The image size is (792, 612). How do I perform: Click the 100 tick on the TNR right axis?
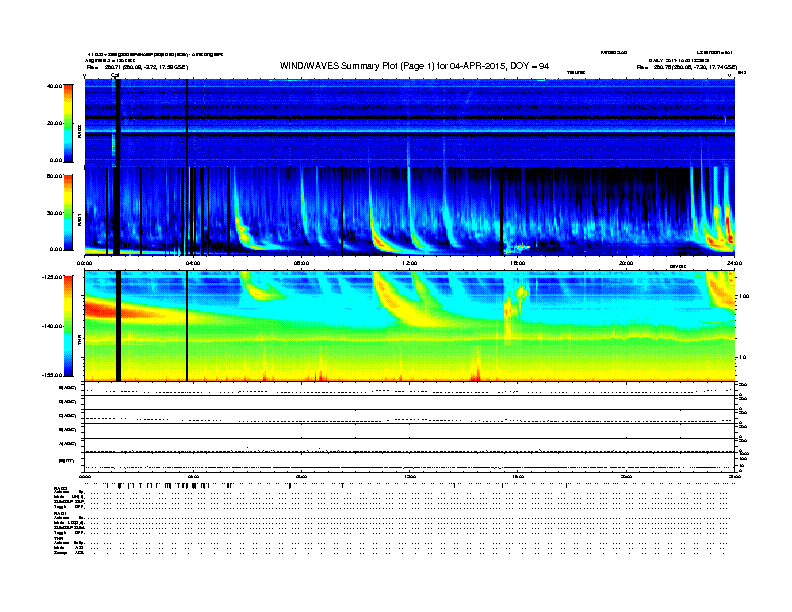pos(744,296)
